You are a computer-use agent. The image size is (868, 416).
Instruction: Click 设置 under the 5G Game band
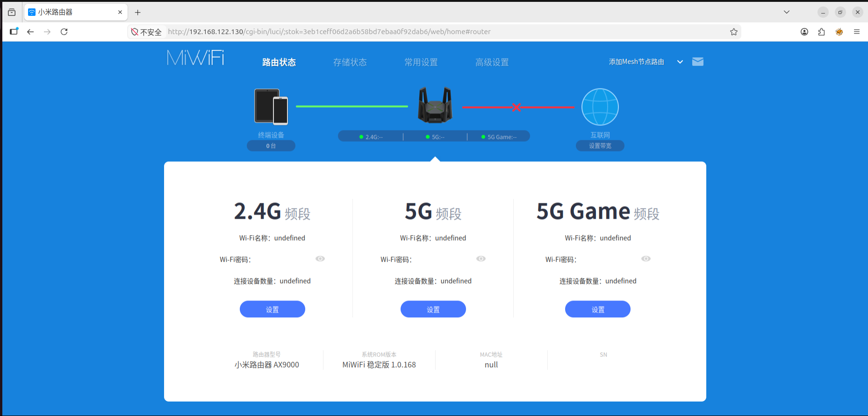tap(598, 309)
